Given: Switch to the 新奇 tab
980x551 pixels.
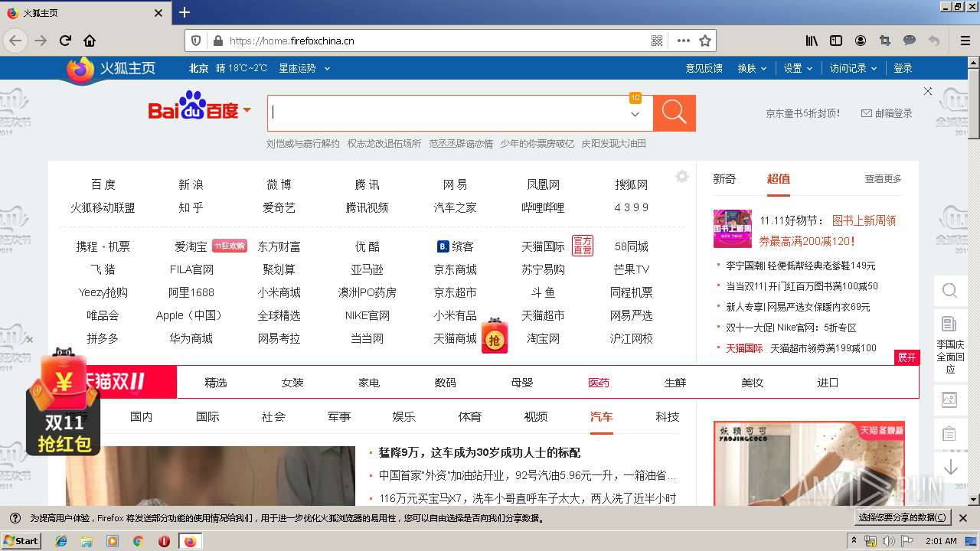Looking at the screenshot, I should (724, 178).
